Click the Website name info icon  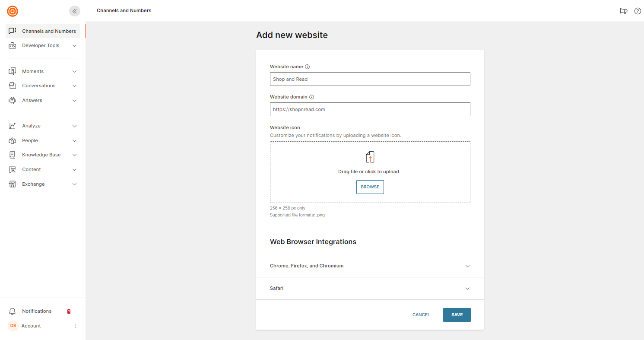308,67
